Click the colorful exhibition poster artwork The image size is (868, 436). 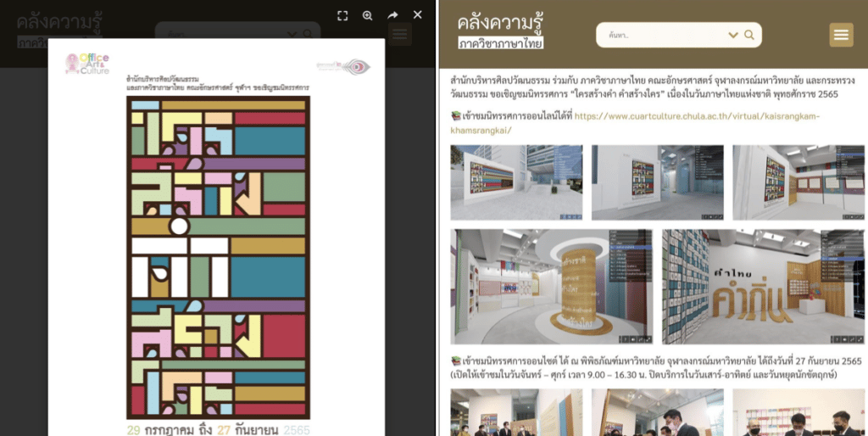click(218, 258)
